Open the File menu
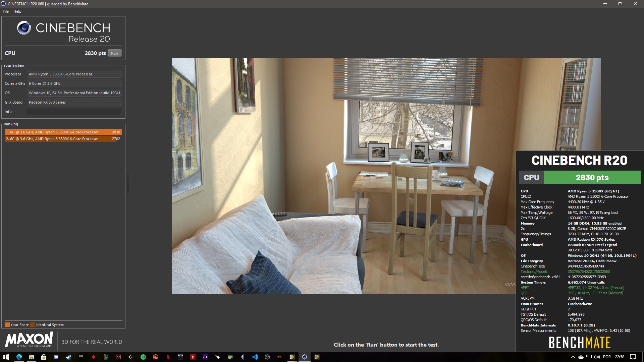 pyautogui.click(x=6, y=11)
